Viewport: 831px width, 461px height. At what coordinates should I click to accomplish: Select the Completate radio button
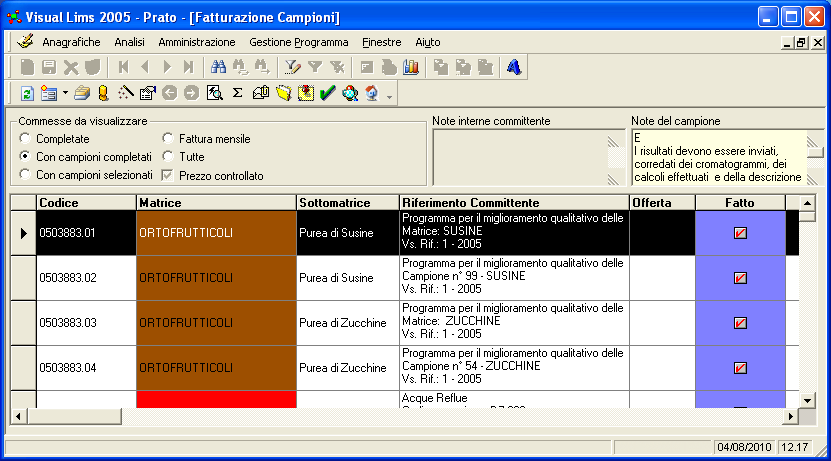[24, 138]
